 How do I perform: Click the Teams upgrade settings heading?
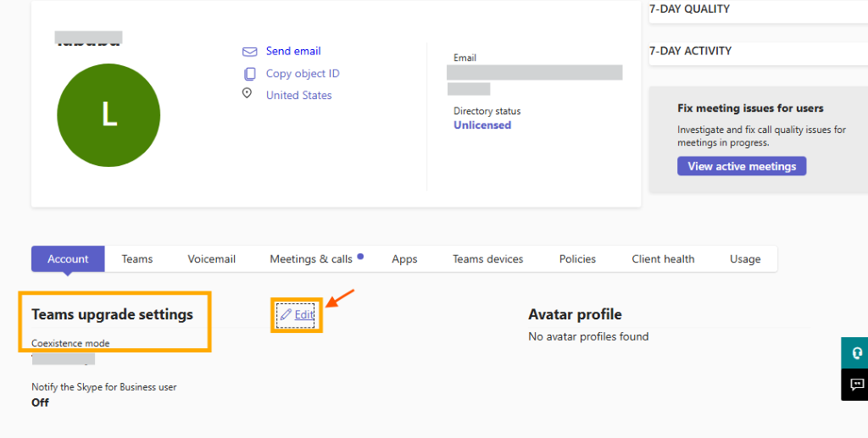pyautogui.click(x=113, y=314)
